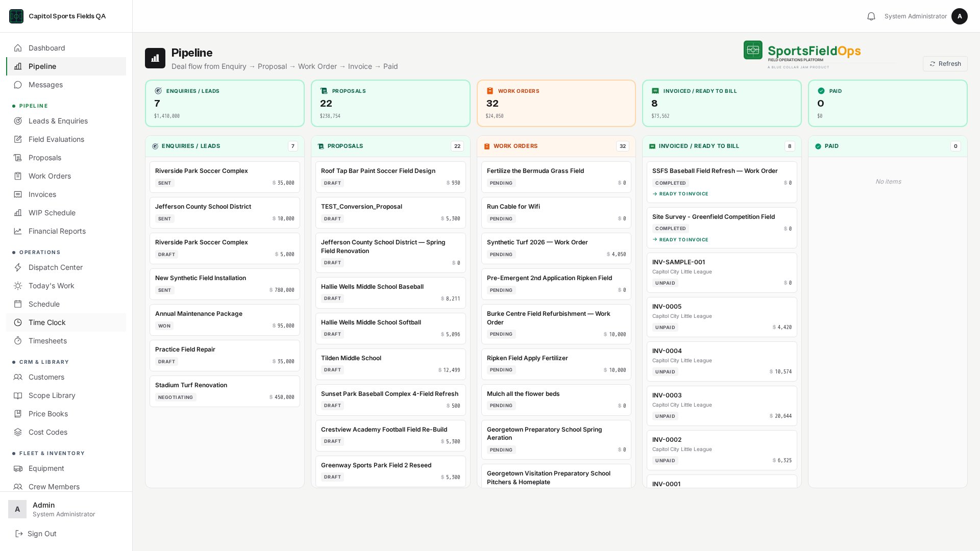Image resolution: width=980 pixels, height=551 pixels.
Task: Open the INV-SAMPLE-001 invoice card
Action: pos(722,272)
